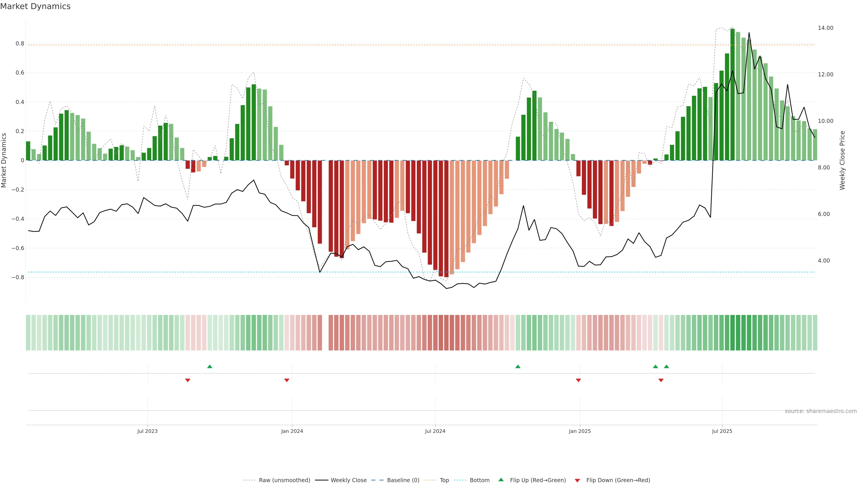Click the Weekly Close Price axis title

(842, 160)
